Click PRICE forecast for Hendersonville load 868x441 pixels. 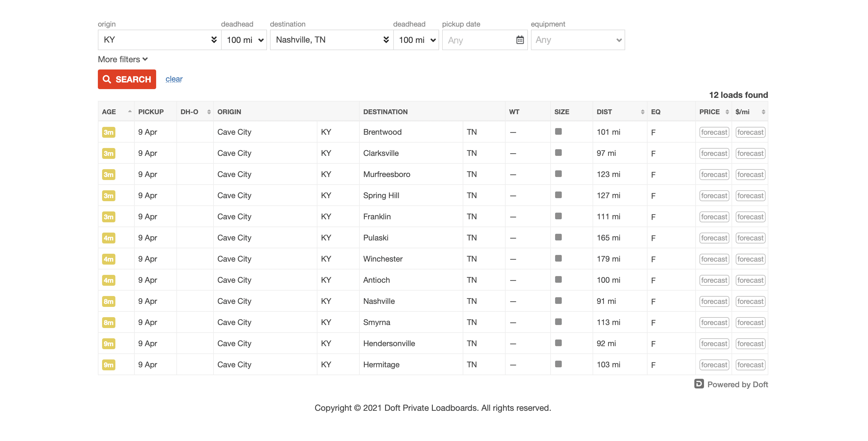pyautogui.click(x=714, y=344)
